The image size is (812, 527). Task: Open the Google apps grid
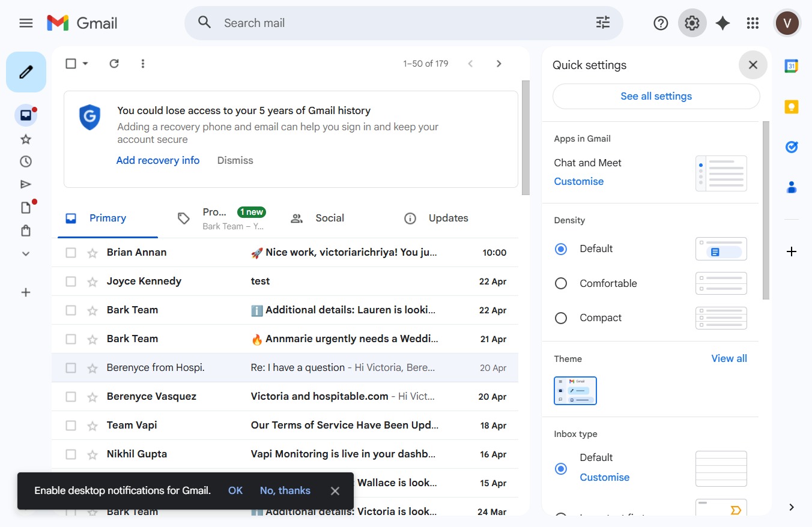(x=753, y=23)
